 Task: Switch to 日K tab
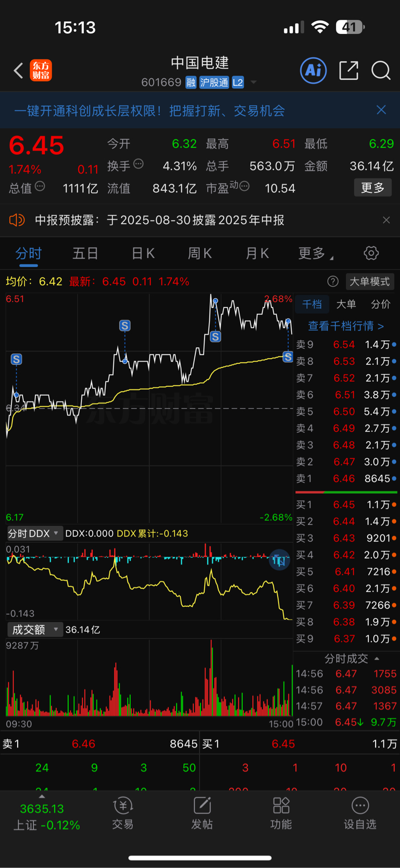click(x=143, y=253)
